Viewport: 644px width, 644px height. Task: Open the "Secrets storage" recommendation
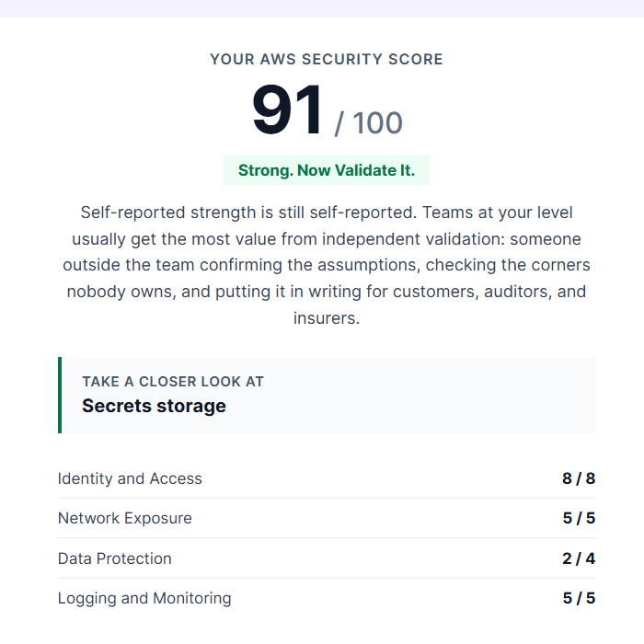point(154,406)
